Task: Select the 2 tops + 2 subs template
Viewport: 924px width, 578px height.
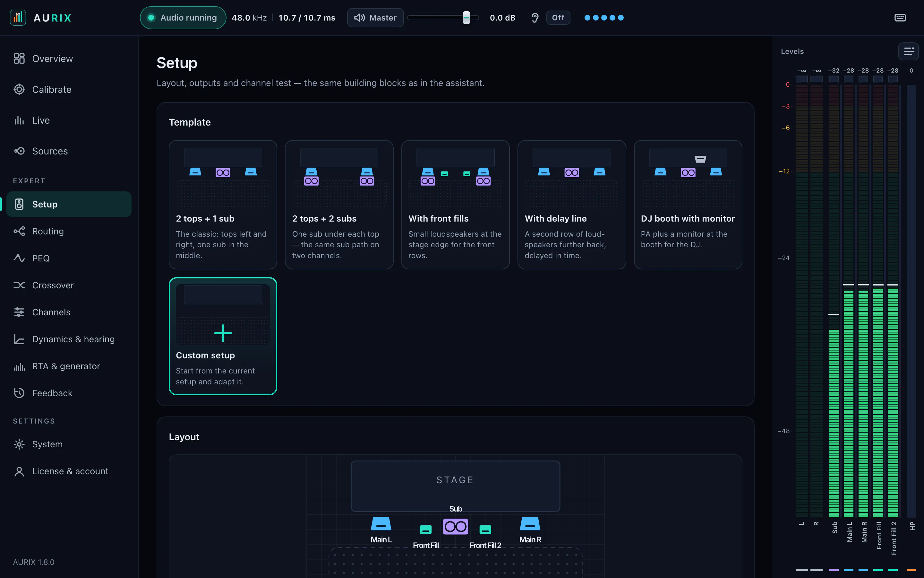Action: tap(339, 205)
